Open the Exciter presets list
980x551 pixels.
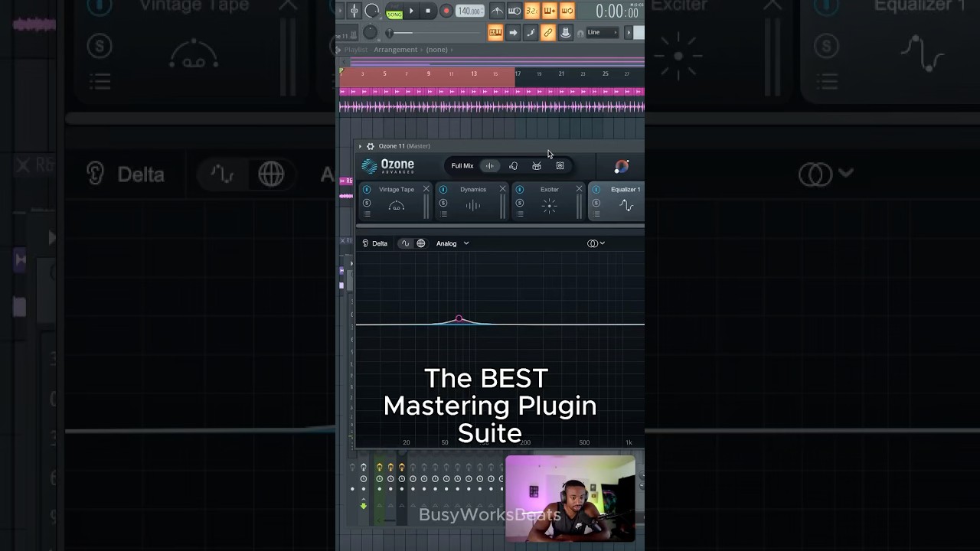(x=520, y=214)
